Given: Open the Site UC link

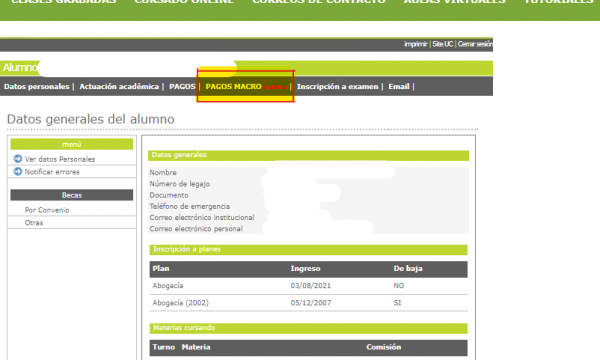Looking at the screenshot, I should pyautogui.click(x=442, y=44).
